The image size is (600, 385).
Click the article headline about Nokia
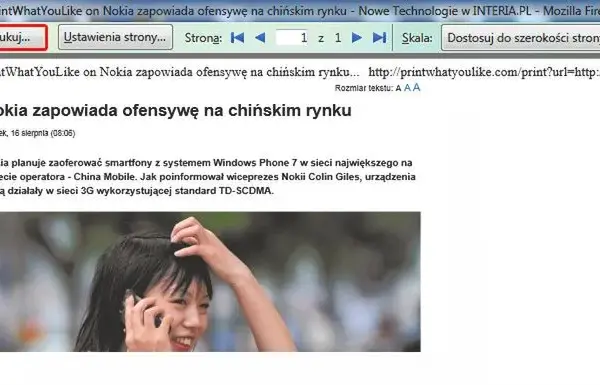[x=176, y=111]
